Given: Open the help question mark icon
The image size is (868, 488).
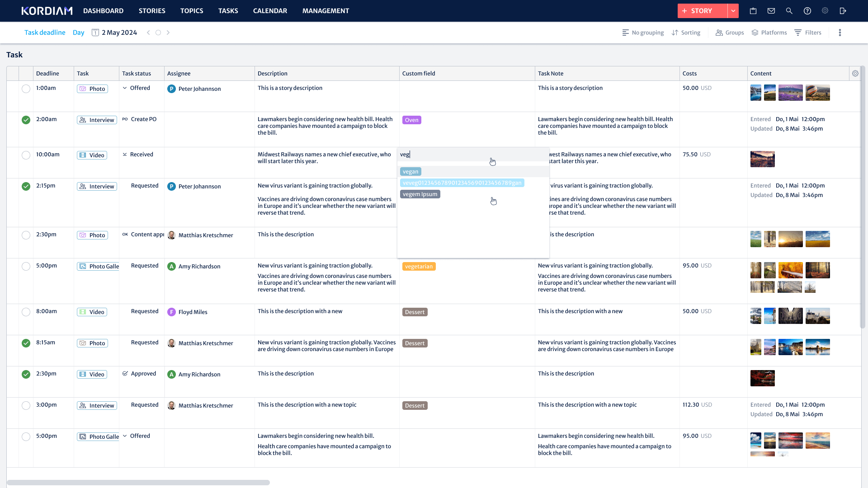Looking at the screenshot, I should point(807,11).
